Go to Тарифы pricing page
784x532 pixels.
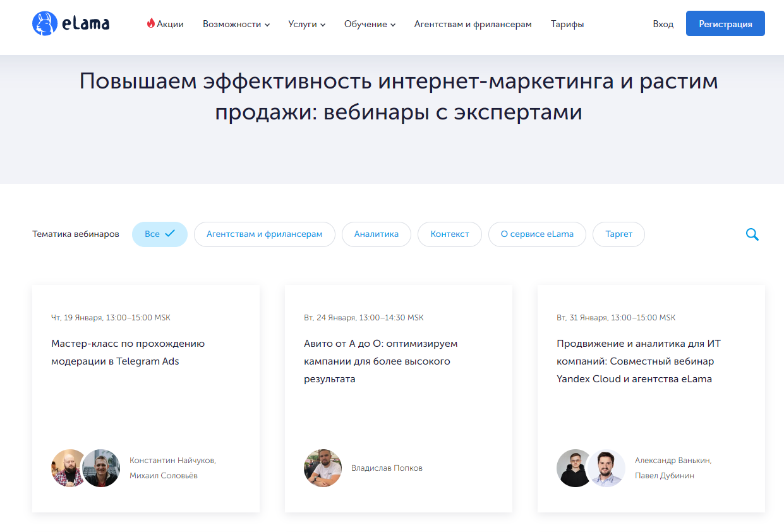tap(567, 24)
